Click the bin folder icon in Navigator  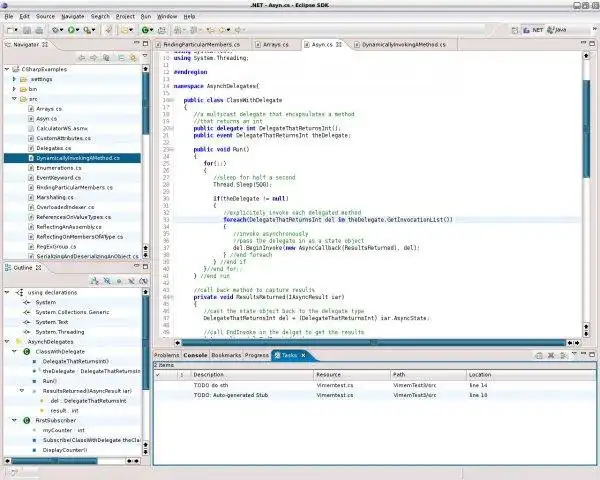[x=21, y=88]
